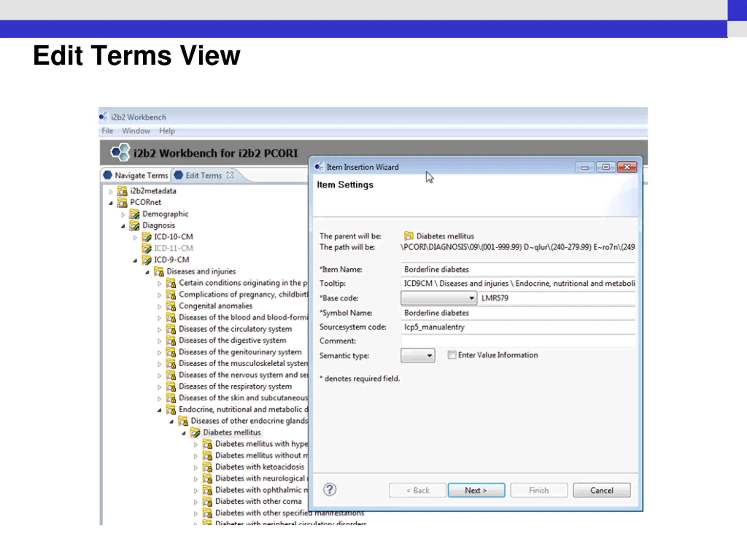
Task: Enable the Enter Value Information checkbox
Action: [451, 355]
